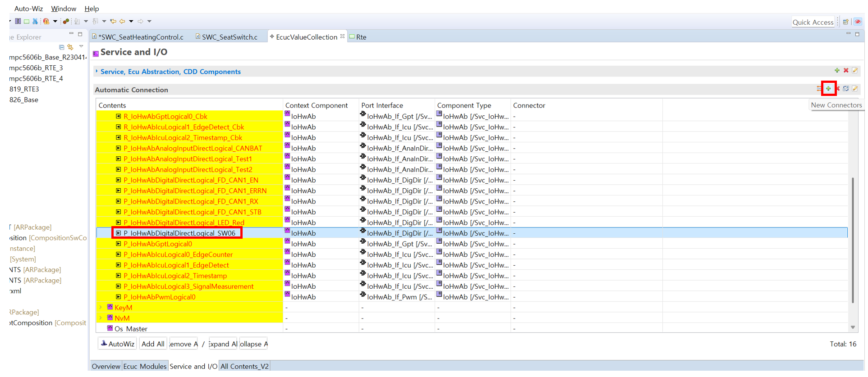
Task: Toggle the R_IoHwAbGptLogical0_Cbk row box icon
Action: coord(119,116)
